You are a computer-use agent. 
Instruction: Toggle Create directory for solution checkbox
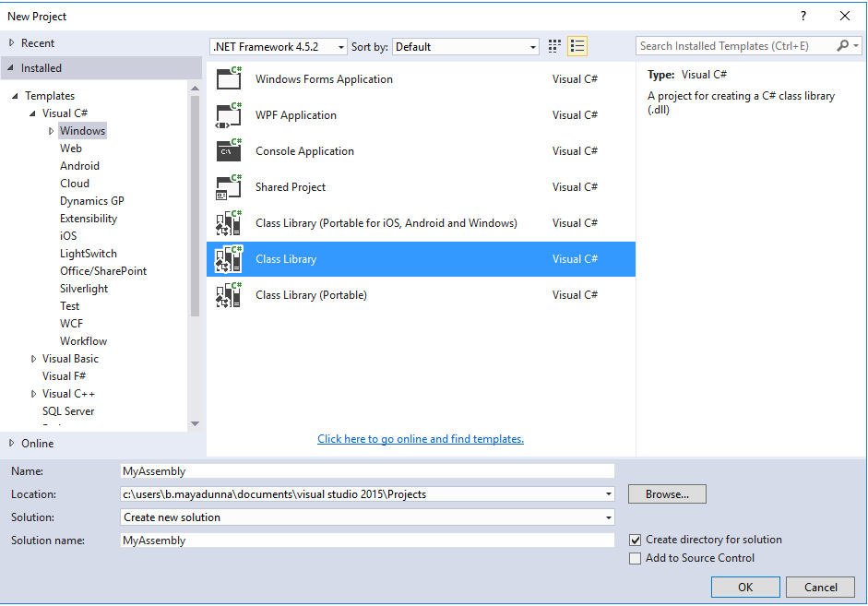click(x=635, y=540)
